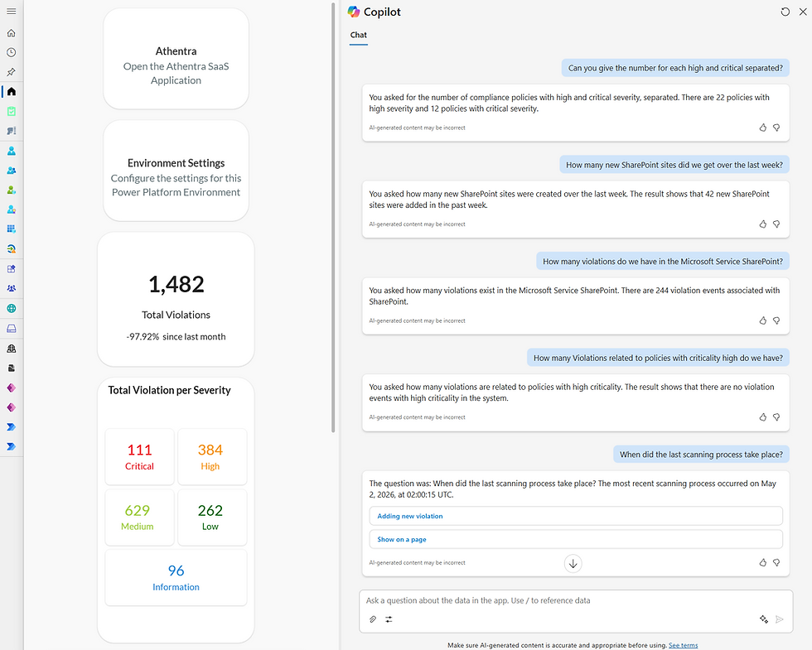
Task: Open the circular sync warning sidebar icon
Action: pyautogui.click(x=12, y=249)
